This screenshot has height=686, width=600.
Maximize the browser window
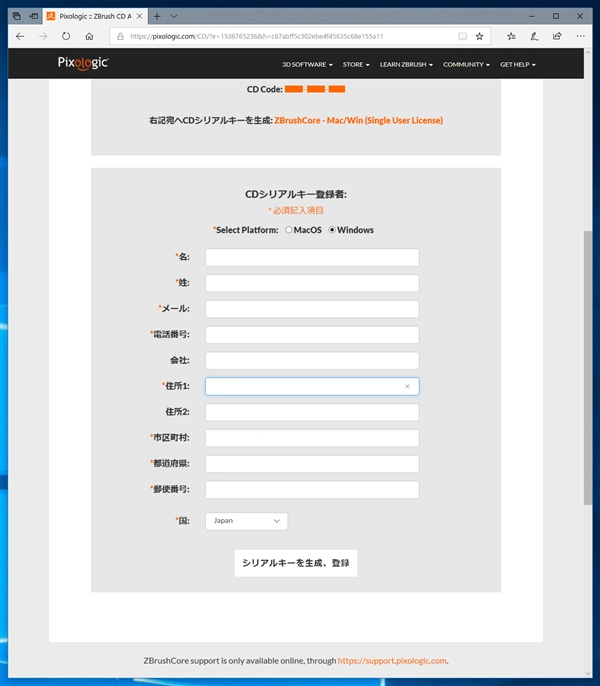point(556,16)
